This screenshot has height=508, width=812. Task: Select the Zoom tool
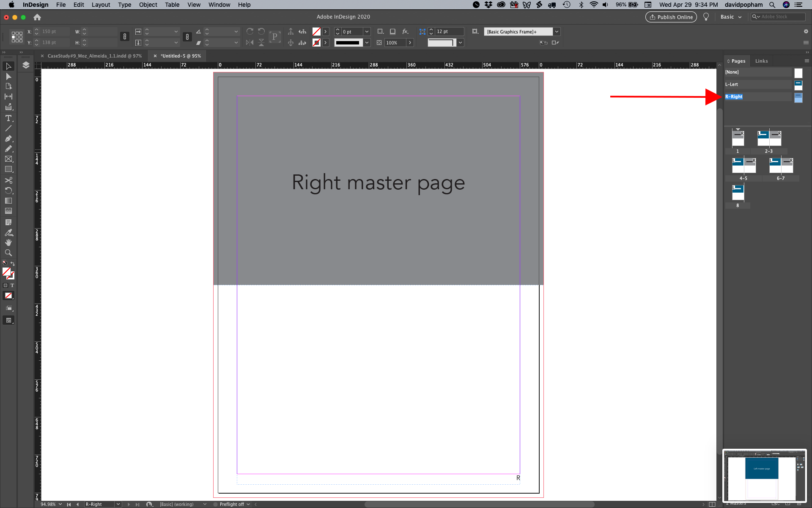pos(8,253)
